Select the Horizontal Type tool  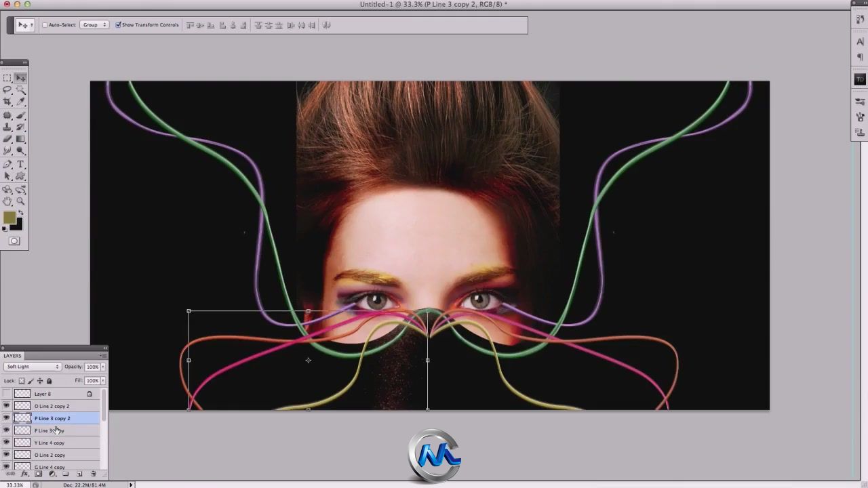(x=20, y=165)
